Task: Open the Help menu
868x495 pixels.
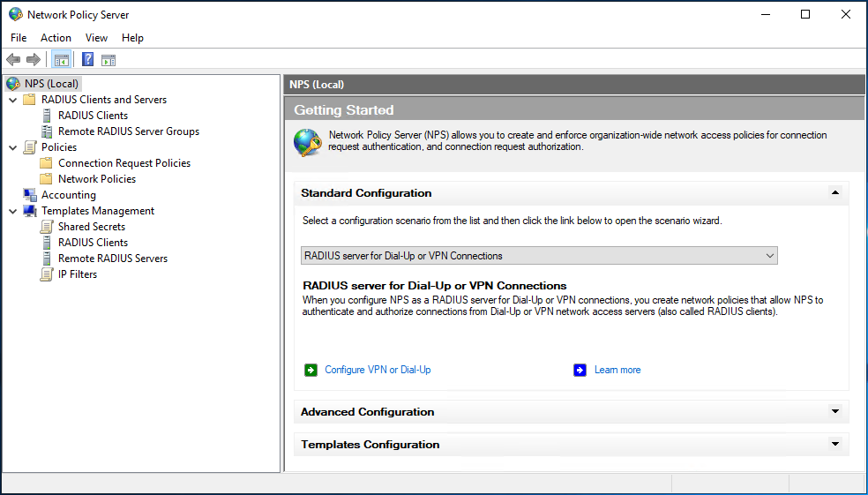Action: point(133,38)
